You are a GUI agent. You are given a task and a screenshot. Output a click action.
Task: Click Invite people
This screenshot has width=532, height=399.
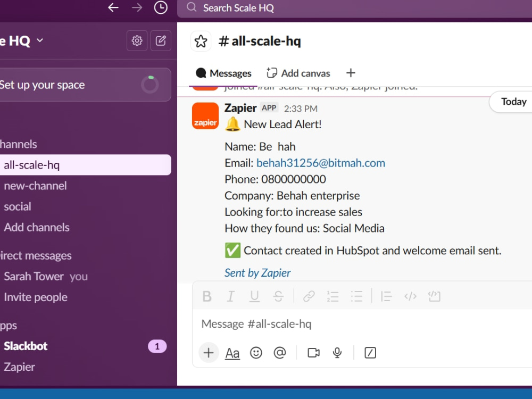tap(36, 297)
